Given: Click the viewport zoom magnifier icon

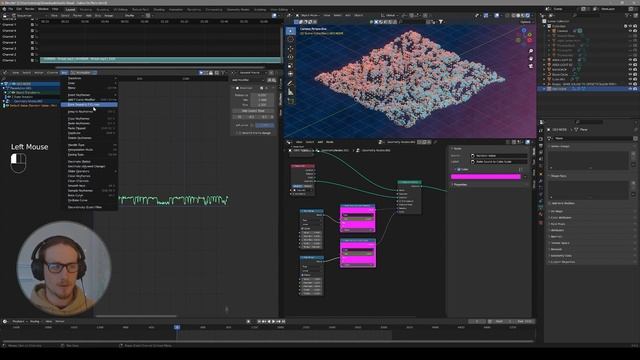Looking at the screenshot, I should [531, 51].
